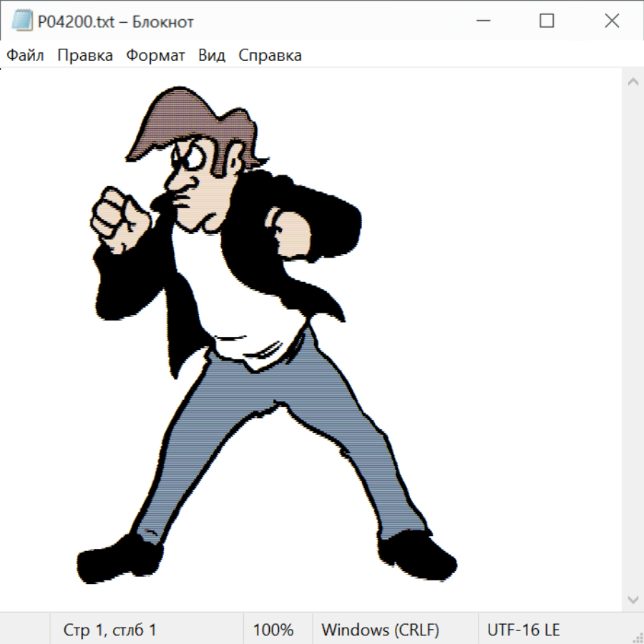This screenshot has width=644, height=644.
Task: Open the Файл menu
Action: 25,56
